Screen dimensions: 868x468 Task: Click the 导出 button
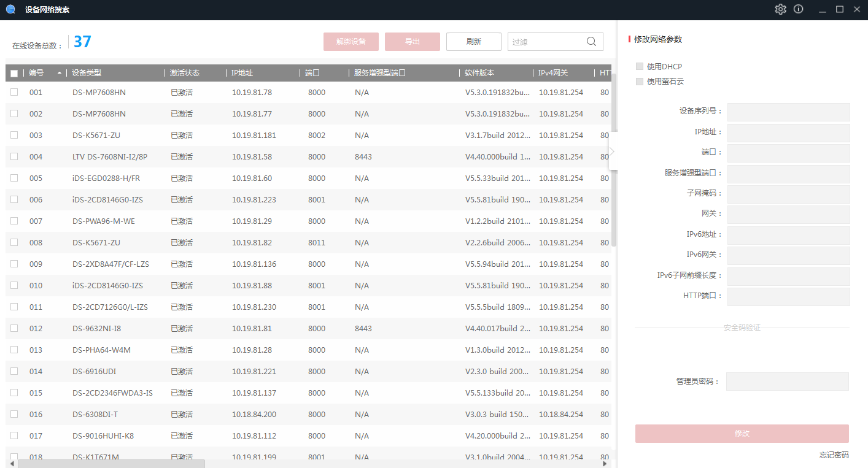tap(412, 42)
